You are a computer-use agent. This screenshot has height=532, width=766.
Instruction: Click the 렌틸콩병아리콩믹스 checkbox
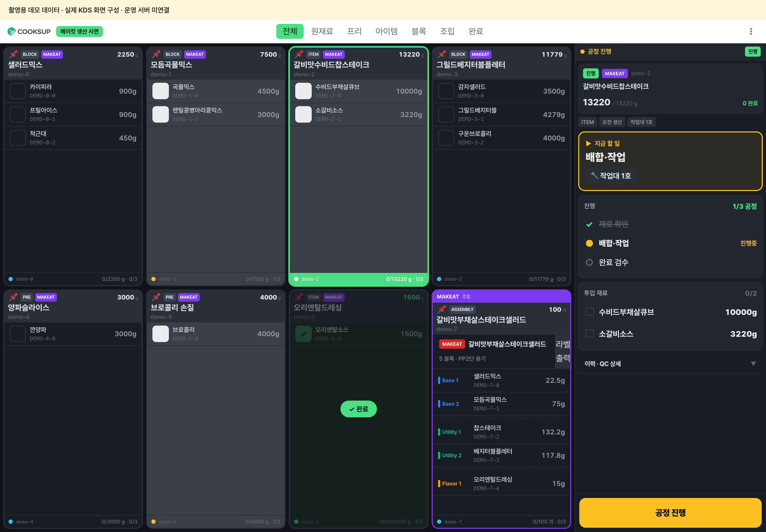(x=160, y=114)
